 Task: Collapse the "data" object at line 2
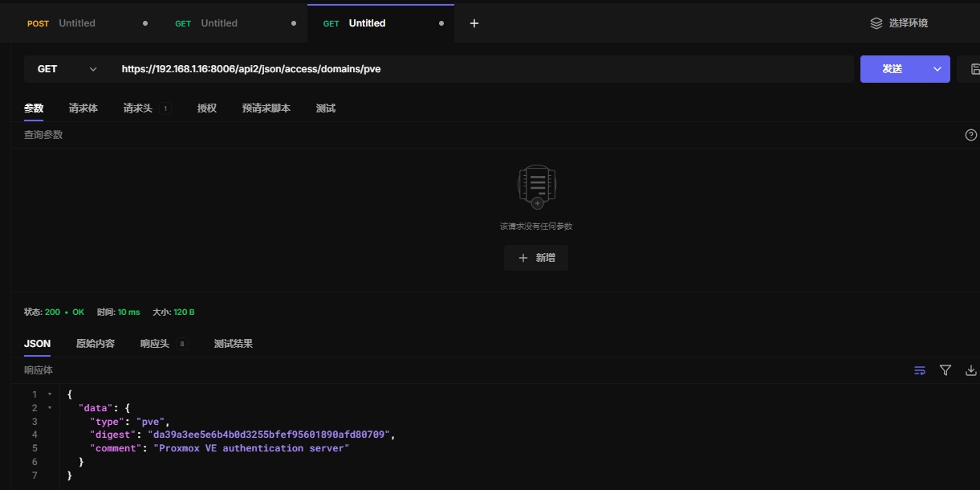(x=50, y=408)
